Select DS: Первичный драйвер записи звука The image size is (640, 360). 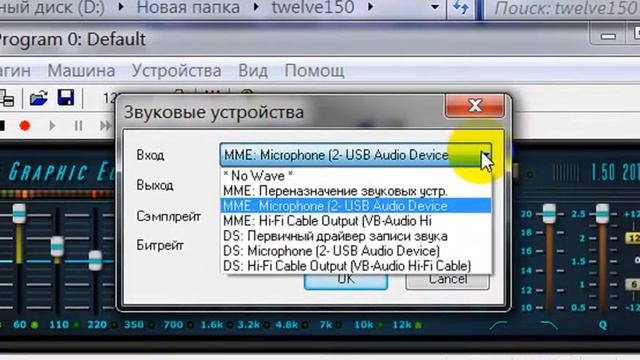coord(356,236)
